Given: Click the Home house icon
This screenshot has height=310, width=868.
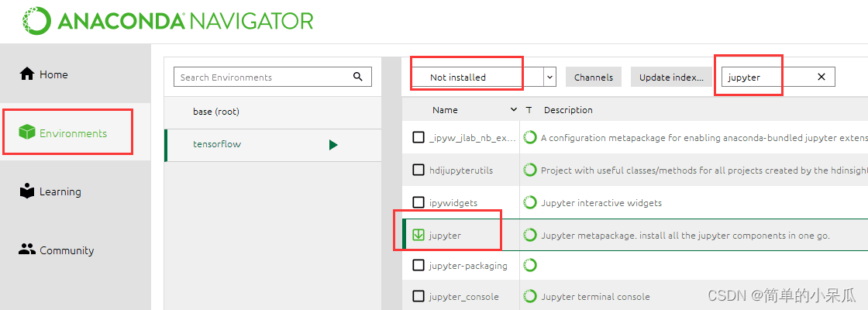Looking at the screenshot, I should click(26, 74).
